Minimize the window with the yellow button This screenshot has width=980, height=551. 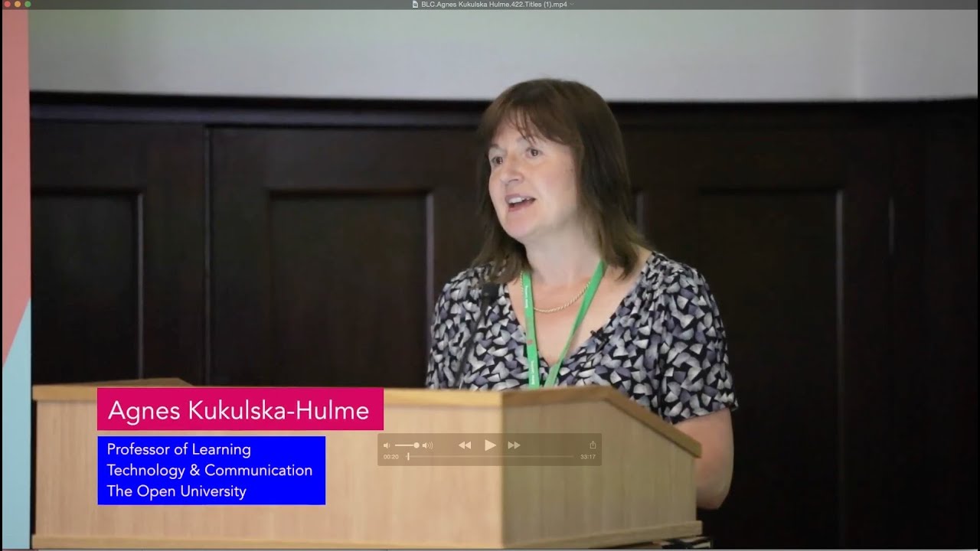tap(17, 4)
